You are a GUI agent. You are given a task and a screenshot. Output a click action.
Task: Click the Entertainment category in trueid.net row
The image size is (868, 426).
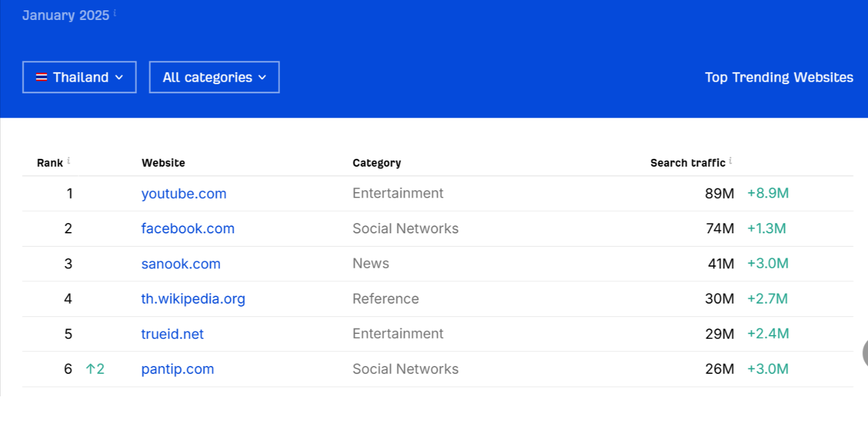(x=398, y=334)
